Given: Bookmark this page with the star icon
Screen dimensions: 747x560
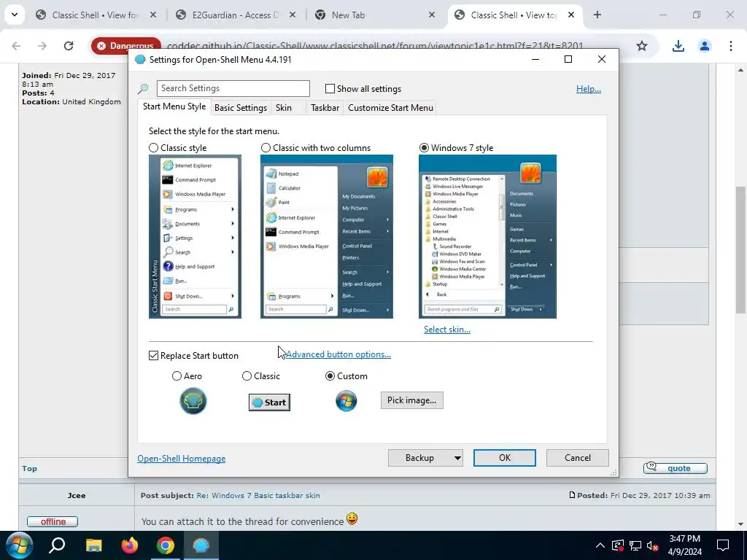Looking at the screenshot, I should coord(642,46).
